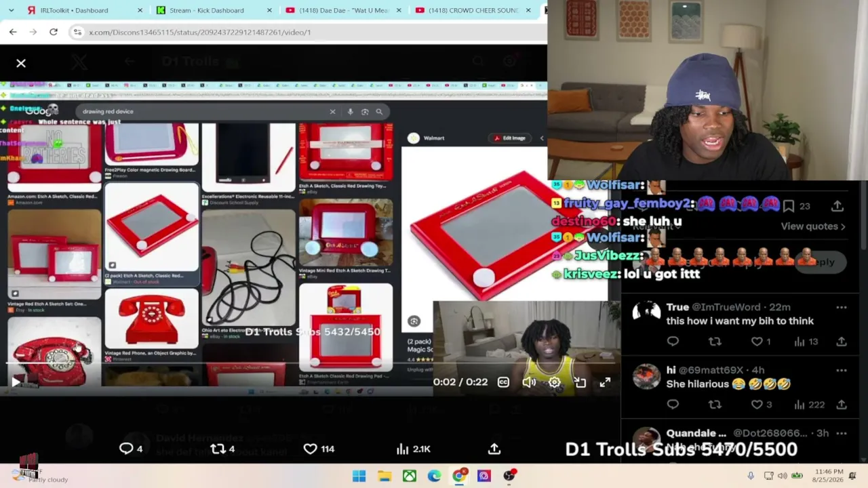
Task: View analytics of hi's comment (222)
Action: point(809,405)
